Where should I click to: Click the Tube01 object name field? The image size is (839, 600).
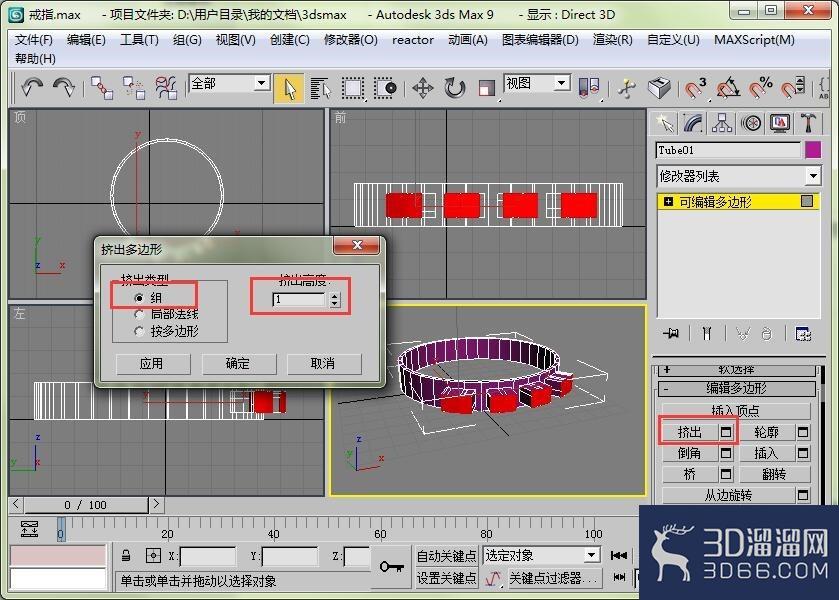(x=728, y=150)
